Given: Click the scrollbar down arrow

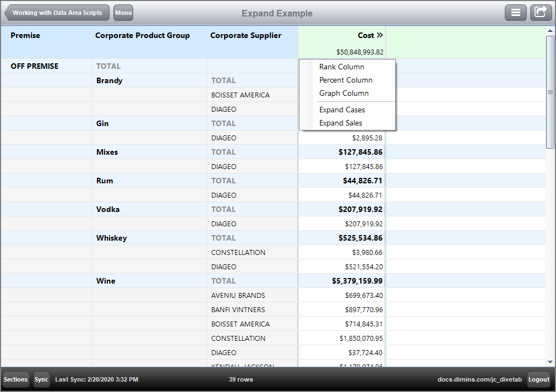Looking at the screenshot, I should 550,362.
